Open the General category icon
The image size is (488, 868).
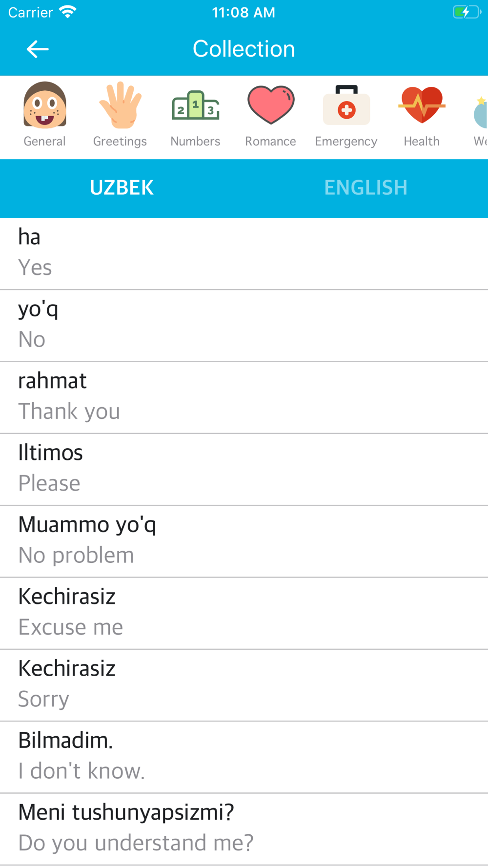pyautogui.click(x=45, y=105)
